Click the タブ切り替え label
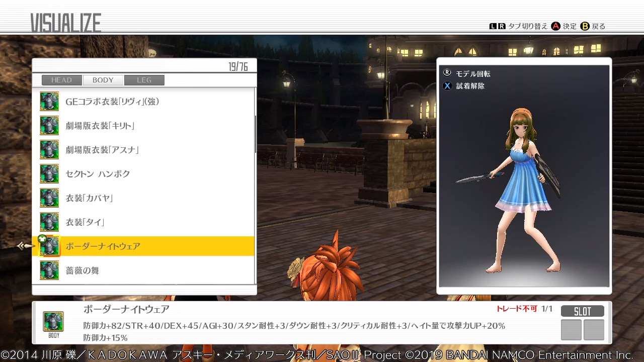Screen dimensions: 644x362 coord(527,26)
